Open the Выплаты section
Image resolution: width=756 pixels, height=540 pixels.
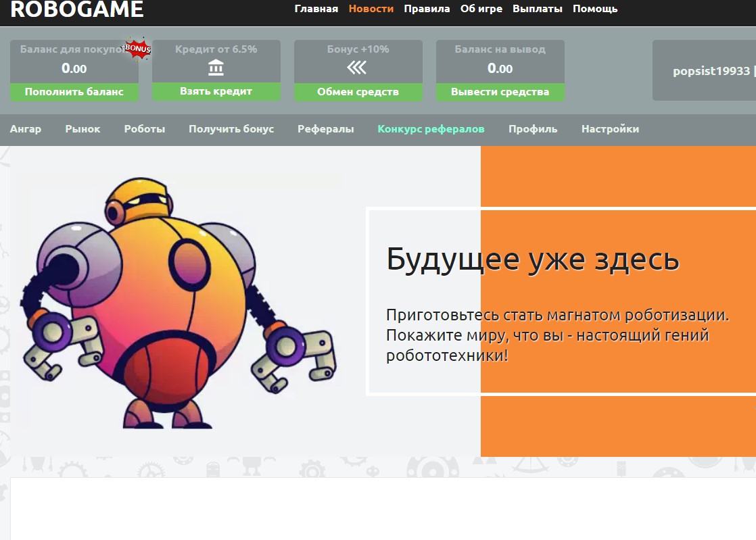[537, 9]
